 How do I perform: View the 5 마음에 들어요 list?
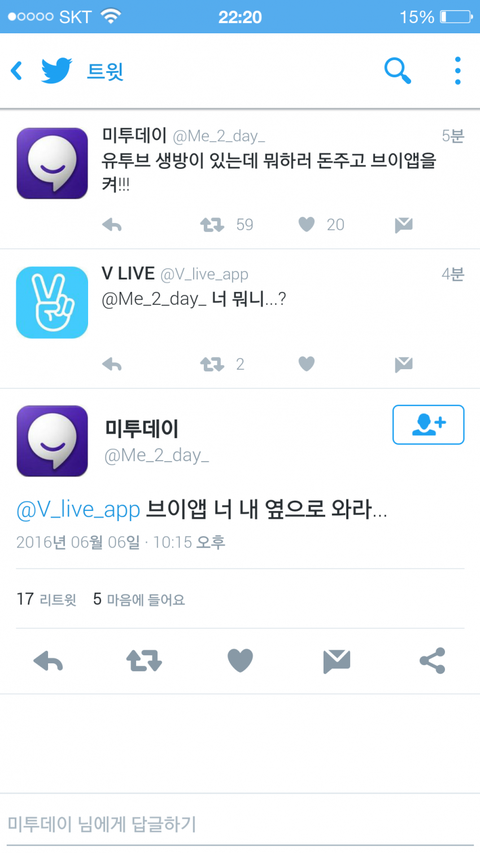point(139,599)
